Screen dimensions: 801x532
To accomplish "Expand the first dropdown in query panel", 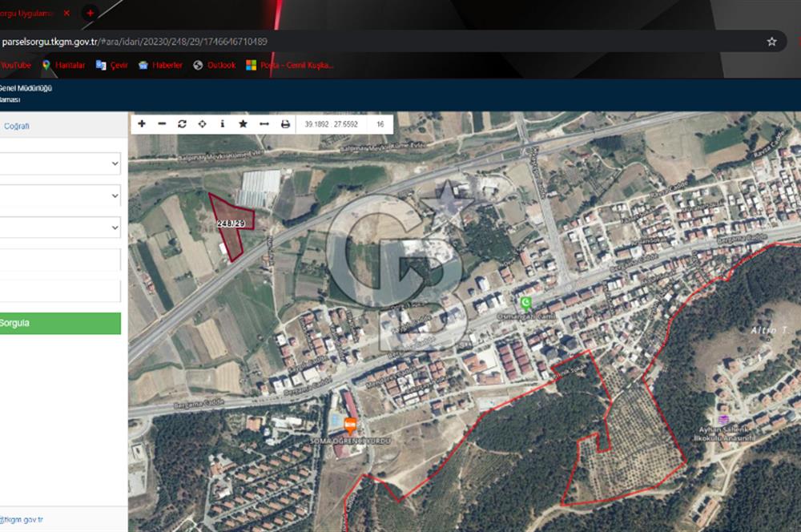I will (60, 163).
